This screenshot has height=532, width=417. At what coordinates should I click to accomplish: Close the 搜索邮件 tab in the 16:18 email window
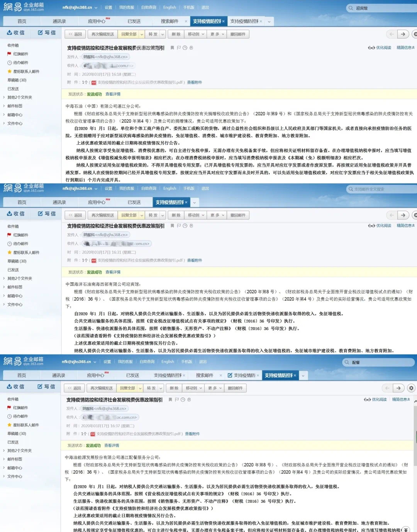(x=186, y=21)
